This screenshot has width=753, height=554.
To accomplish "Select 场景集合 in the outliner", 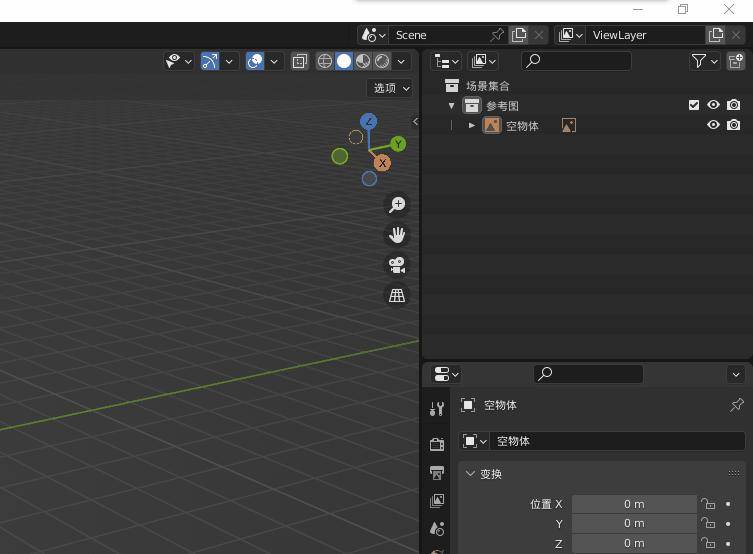I will 487,86.
